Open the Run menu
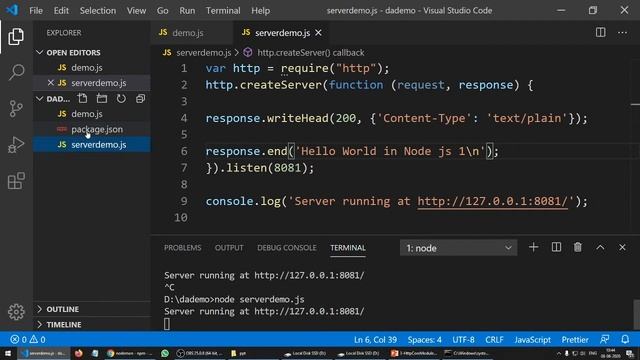The width and height of the screenshot is (640, 360). point(187,10)
